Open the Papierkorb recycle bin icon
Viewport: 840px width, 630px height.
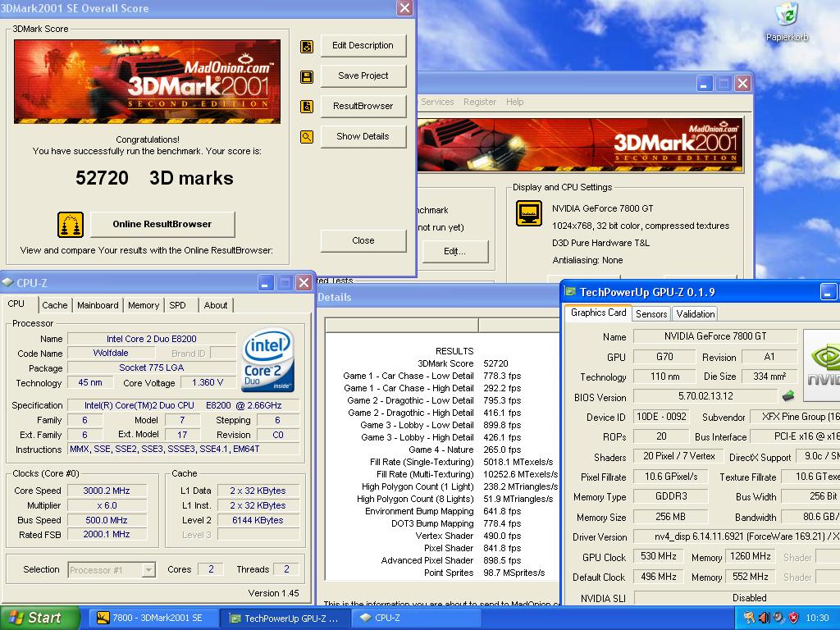pyautogui.click(x=787, y=15)
